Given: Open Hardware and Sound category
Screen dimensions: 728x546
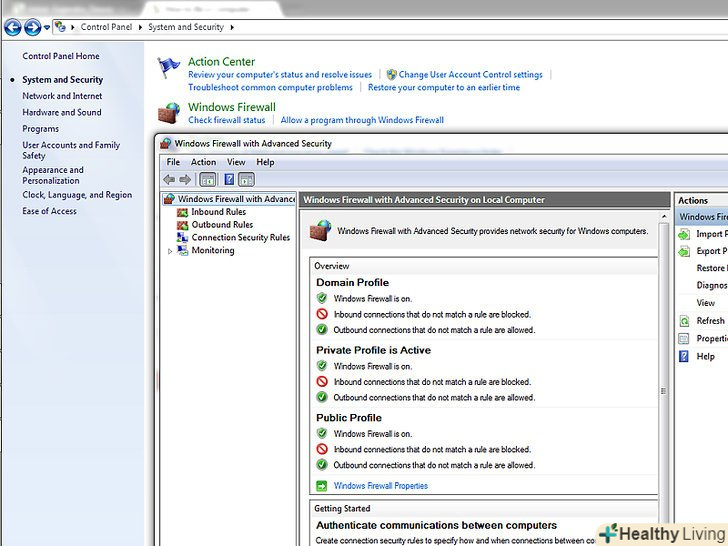Looking at the screenshot, I should pos(62,112).
